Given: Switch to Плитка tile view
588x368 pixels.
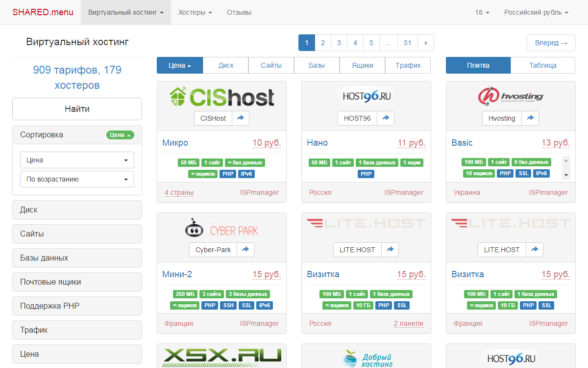Looking at the screenshot, I should 478,65.
